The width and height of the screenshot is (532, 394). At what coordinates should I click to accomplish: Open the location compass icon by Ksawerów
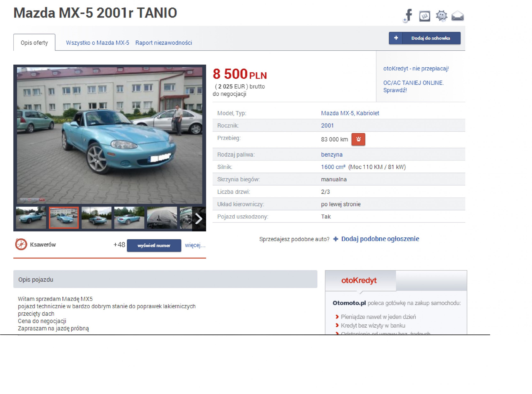[21, 244]
